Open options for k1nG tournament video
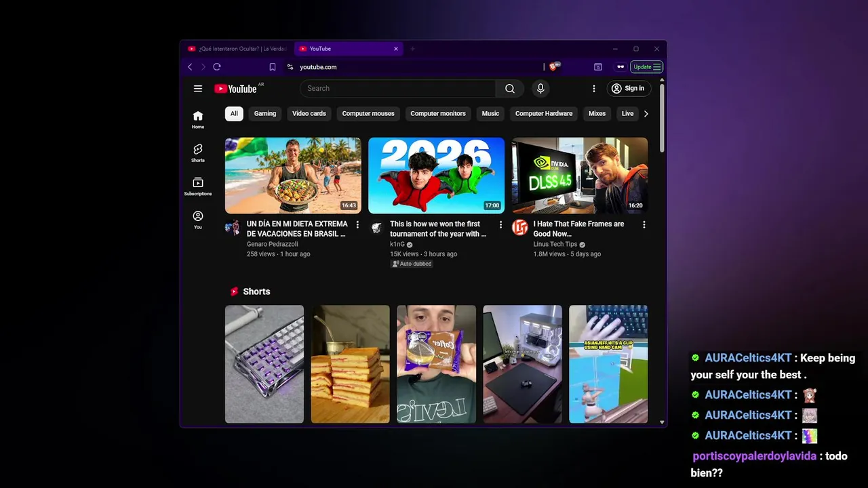The width and height of the screenshot is (868, 488). 500,224
